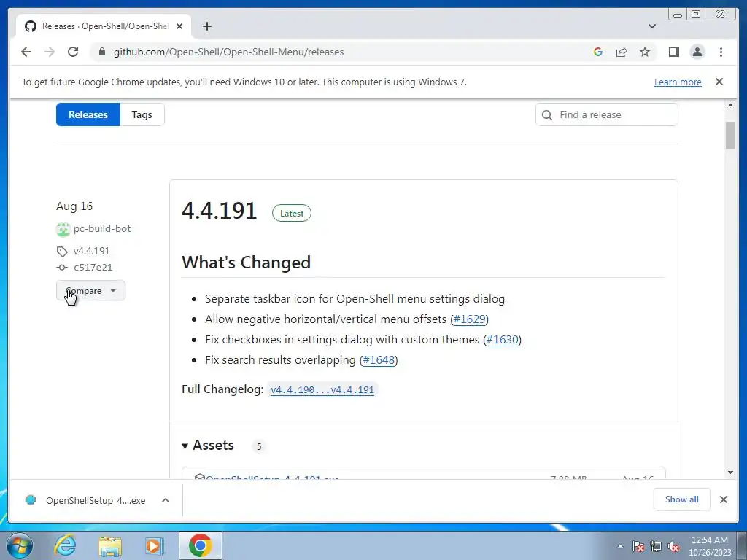This screenshot has height=560, width=747.
Task: Close the Releases Open-Shell tab
Action: pos(179,26)
